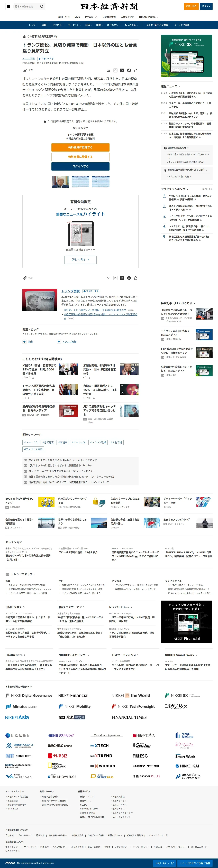
Task: Expand the もっと見る navigation dropdown
Action: point(131,25)
